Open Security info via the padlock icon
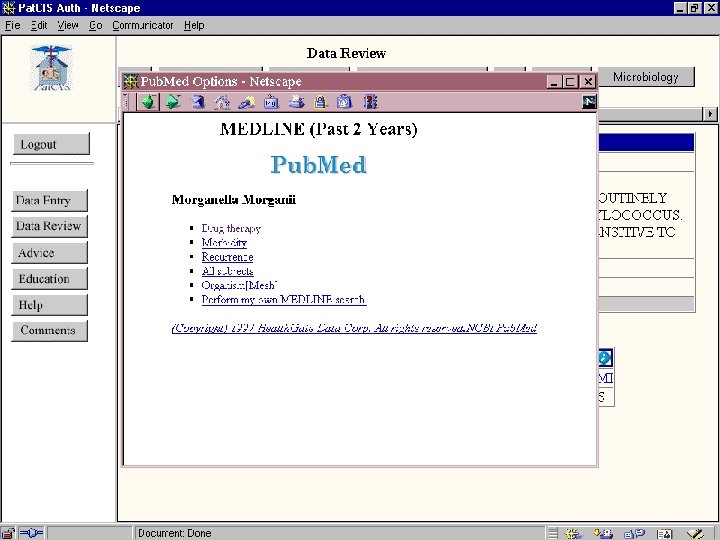The height and width of the screenshot is (540, 720). (321, 101)
